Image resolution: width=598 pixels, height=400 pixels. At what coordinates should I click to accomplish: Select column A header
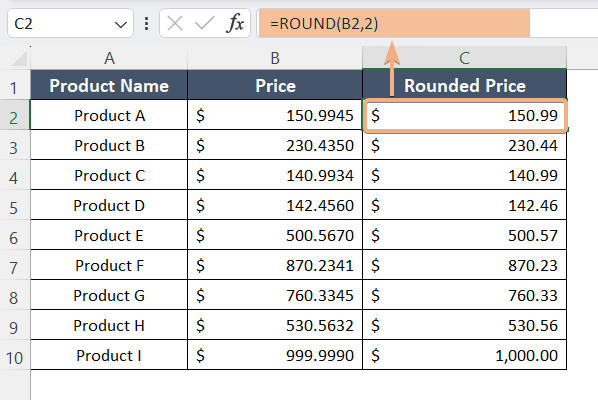point(109,58)
